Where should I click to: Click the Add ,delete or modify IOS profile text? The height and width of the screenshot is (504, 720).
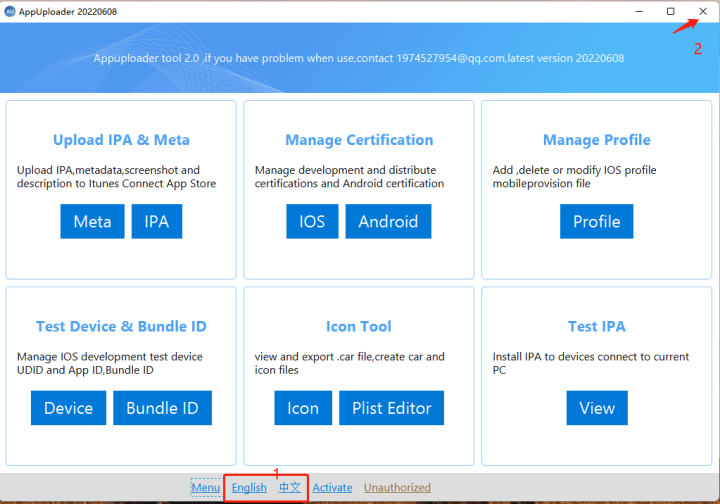click(574, 177)
